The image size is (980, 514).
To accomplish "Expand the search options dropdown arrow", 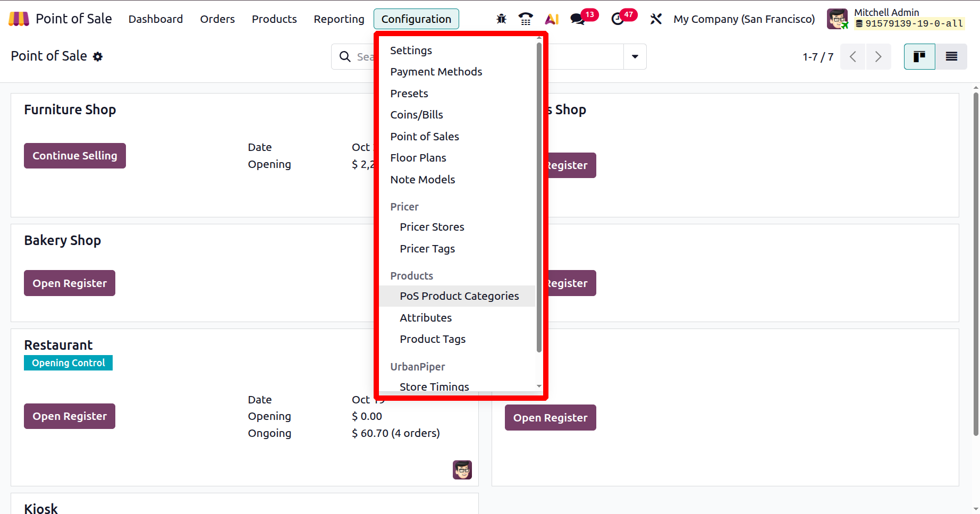I will pos(635,56).
